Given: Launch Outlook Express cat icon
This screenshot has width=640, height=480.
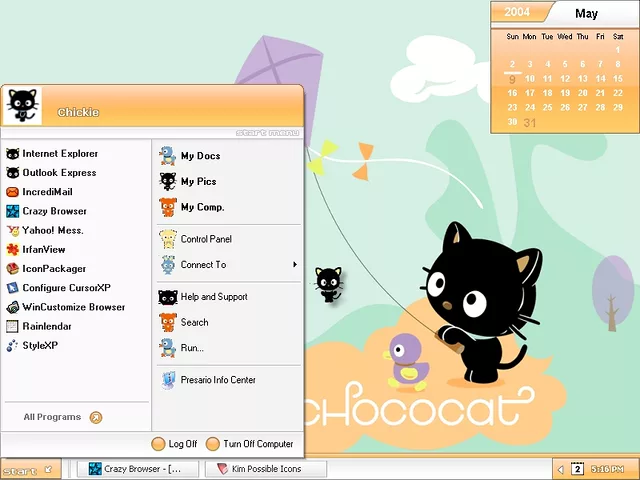Looking at the screenshot, I should click(13, 173).
